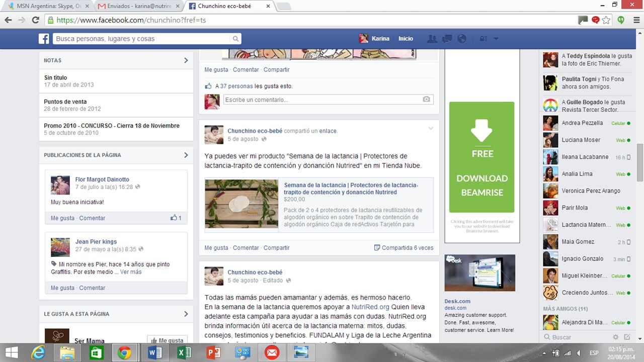Open Excel from the taskbar
Screen dimensions: 644x362
tap(184, 353)
